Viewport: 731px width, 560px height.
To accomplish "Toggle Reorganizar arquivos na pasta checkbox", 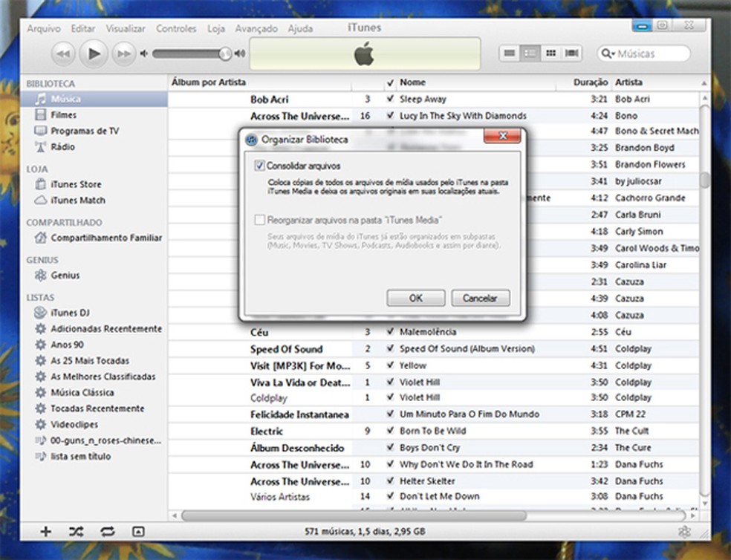I will click(260, 220).
